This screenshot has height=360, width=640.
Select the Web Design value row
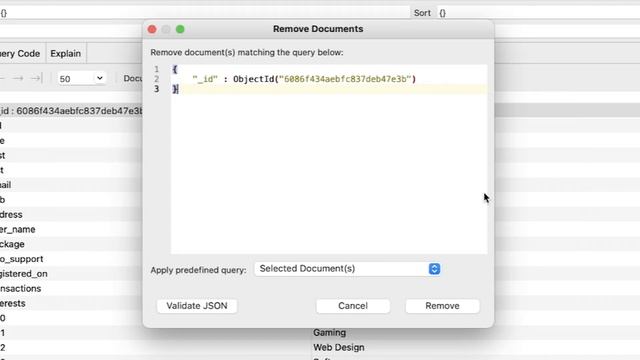338,347
